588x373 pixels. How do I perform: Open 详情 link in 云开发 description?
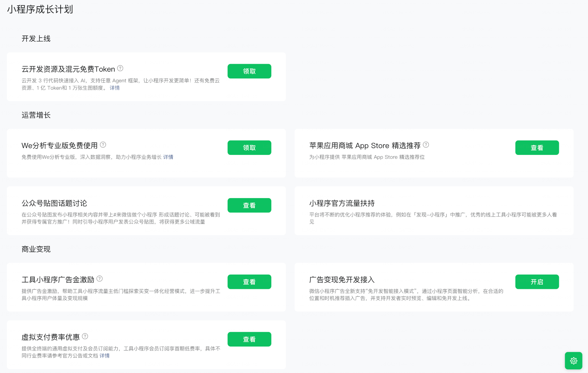coord(115,88)
